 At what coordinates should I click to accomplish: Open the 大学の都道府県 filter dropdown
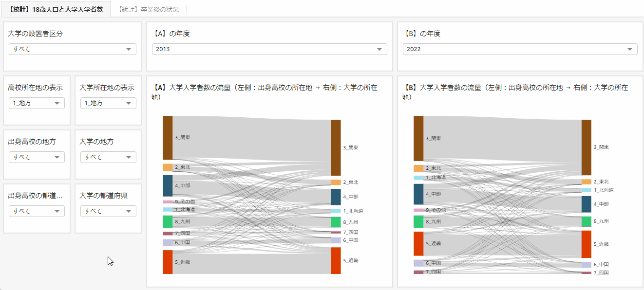(108, 211)
